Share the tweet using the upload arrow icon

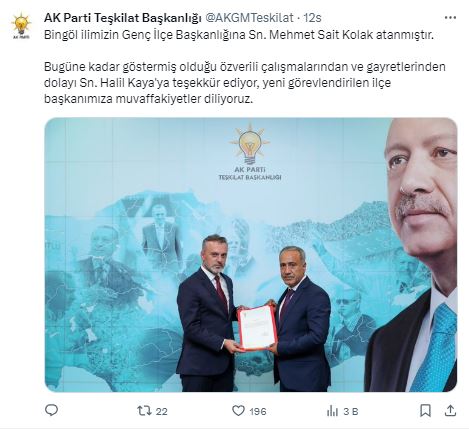tap(450, 411)
